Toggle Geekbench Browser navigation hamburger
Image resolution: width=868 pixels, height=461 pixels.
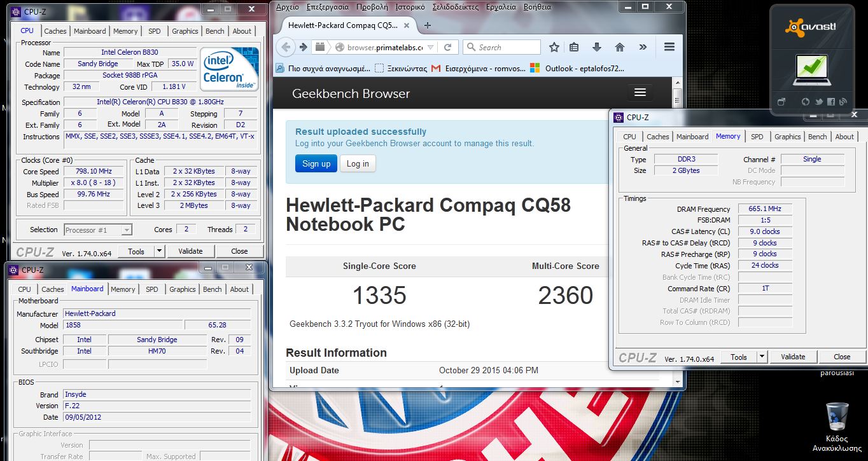coord(640,93)
